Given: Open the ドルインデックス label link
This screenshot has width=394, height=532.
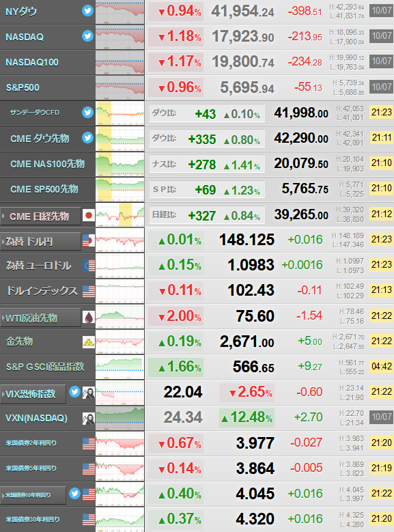Looking at the screenshot, I should coord(42,291).
